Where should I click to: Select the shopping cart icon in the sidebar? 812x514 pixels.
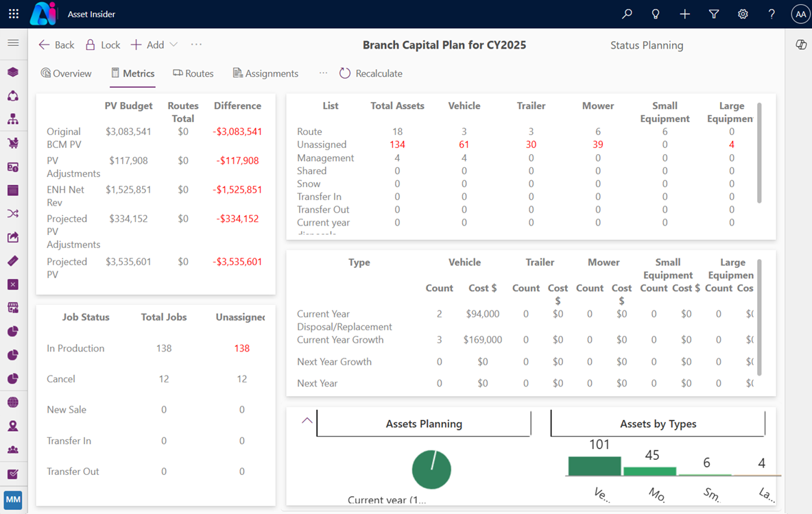(13, 143)
